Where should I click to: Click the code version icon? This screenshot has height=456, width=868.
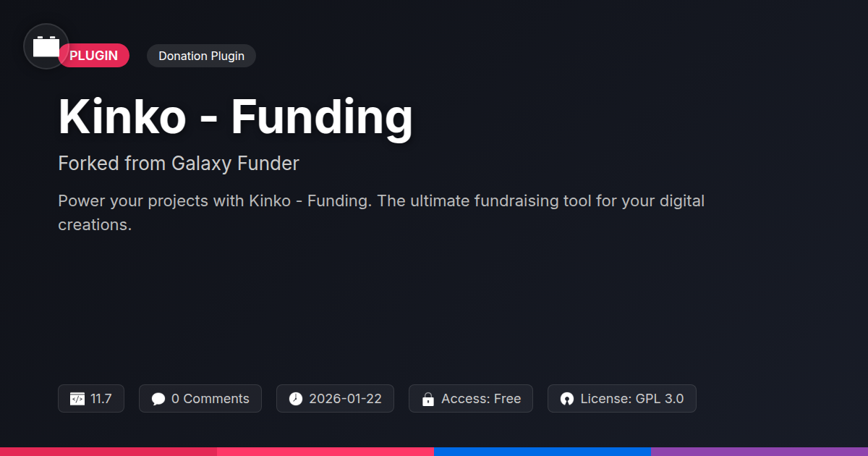77,399
